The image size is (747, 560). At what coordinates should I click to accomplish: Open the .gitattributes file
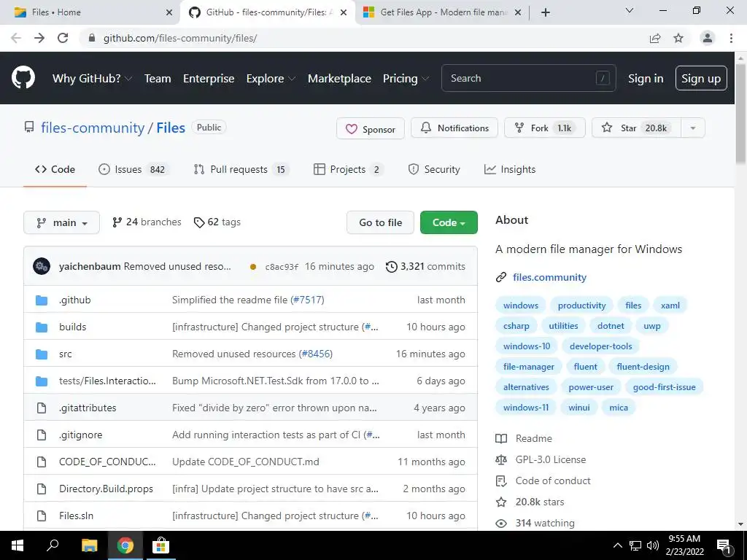tap(88, 408)
